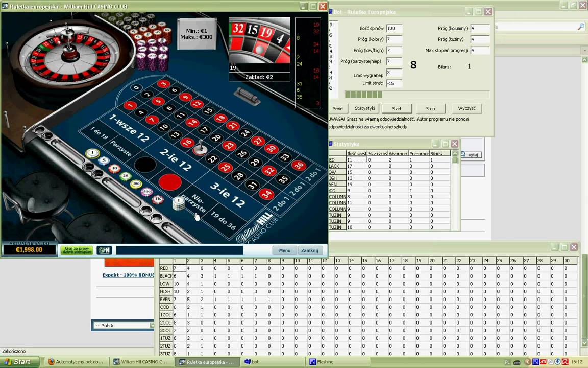Image resolution: width=588 pixels, height=368 pixels.
Task: Click the Wygrane column header in Statystyka
Action: pos(398,153)
